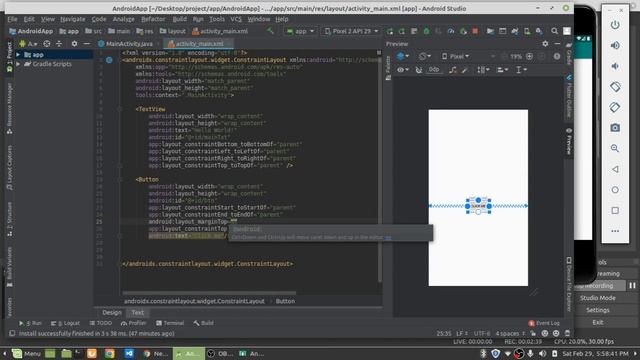
Task: Open the Logcat tool window
Action: [x=65, y=323]
